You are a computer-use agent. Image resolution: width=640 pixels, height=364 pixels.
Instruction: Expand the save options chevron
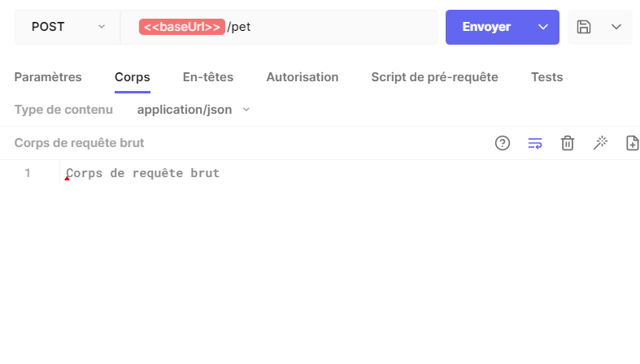pyautogui.click(x=616, y=27)
